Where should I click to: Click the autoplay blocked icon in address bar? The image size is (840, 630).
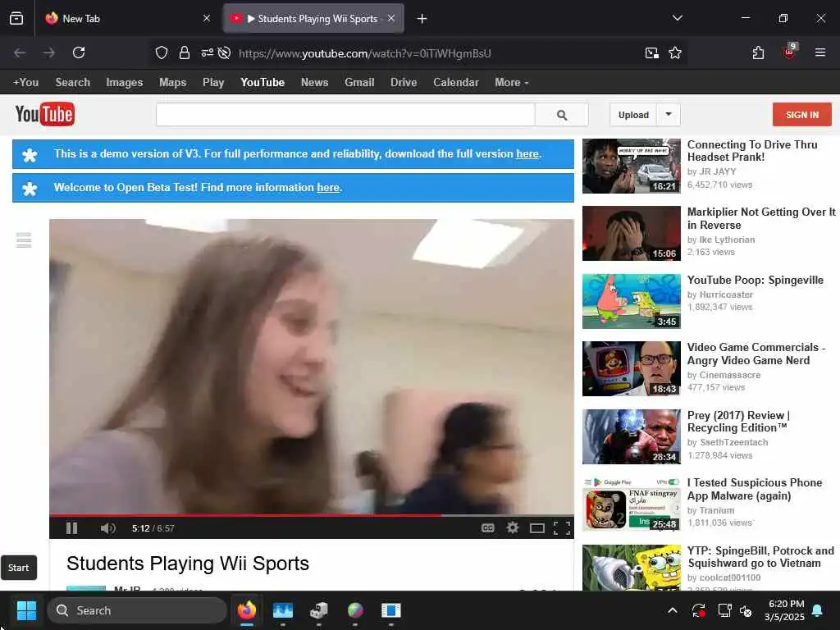[x=225, y=52]
